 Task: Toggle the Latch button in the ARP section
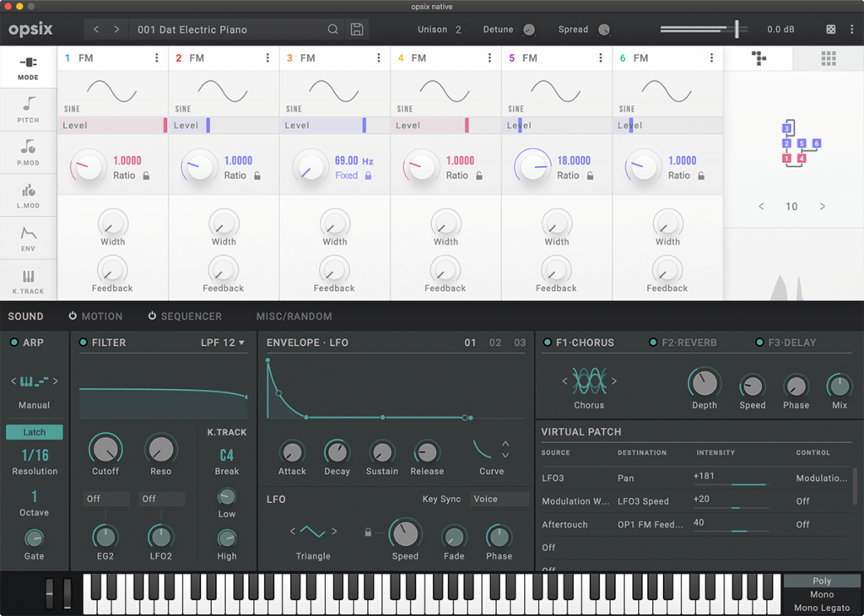pos(35,432)
